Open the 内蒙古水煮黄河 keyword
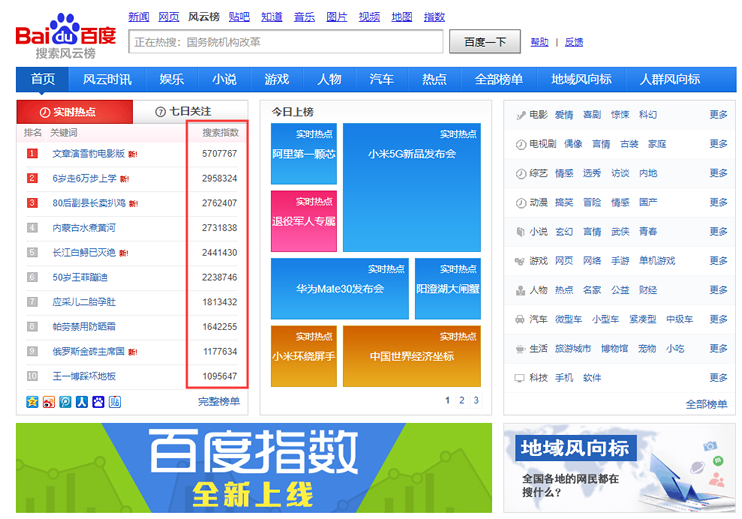 (x=84, y=228)
